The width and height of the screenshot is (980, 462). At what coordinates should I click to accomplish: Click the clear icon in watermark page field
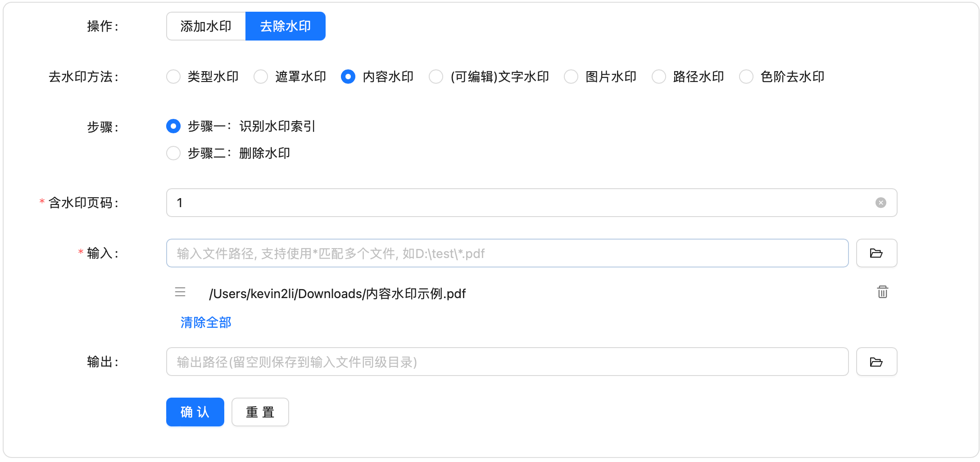click(x=880, y=203)
